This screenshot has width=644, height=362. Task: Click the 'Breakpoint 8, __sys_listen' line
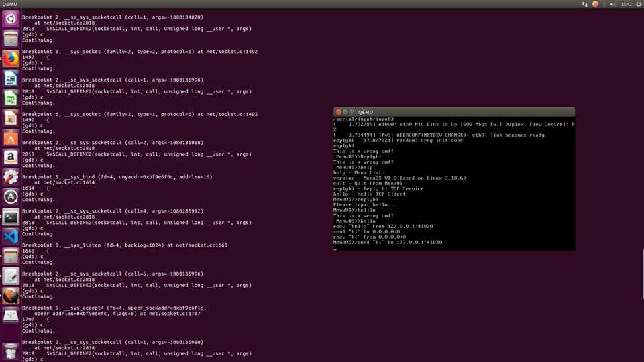pyautogui.click(x=125, y=245)
